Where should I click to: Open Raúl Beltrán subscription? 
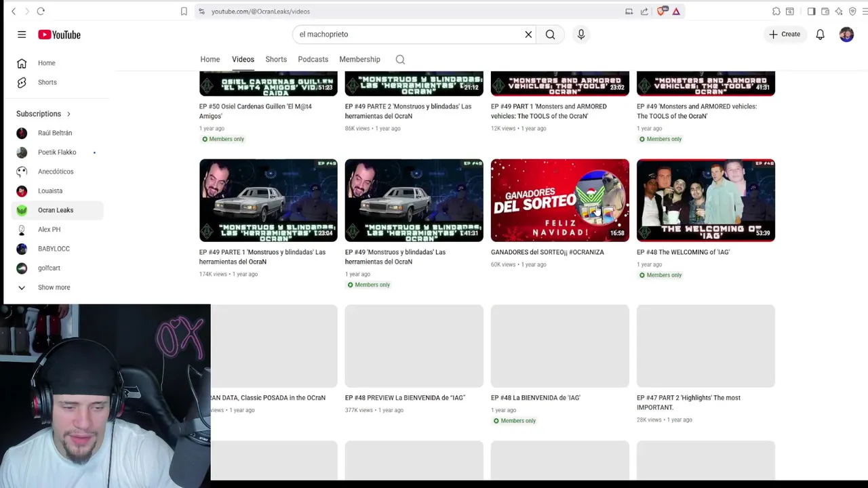58,134
